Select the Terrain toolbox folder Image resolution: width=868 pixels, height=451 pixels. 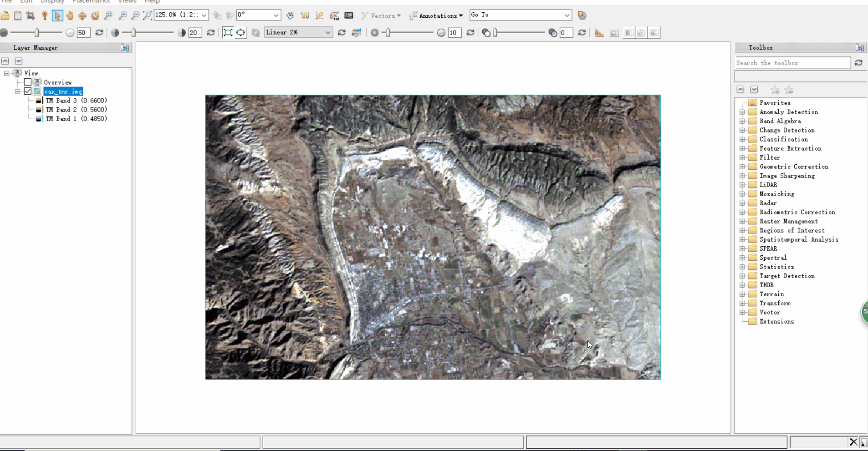tap(771, 294)
